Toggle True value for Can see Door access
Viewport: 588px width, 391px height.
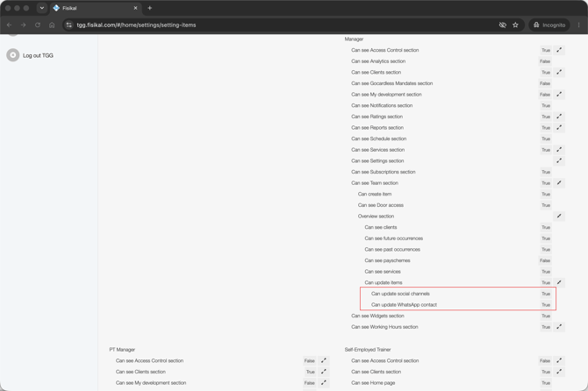pyautogui.click(x=546, y=205)
